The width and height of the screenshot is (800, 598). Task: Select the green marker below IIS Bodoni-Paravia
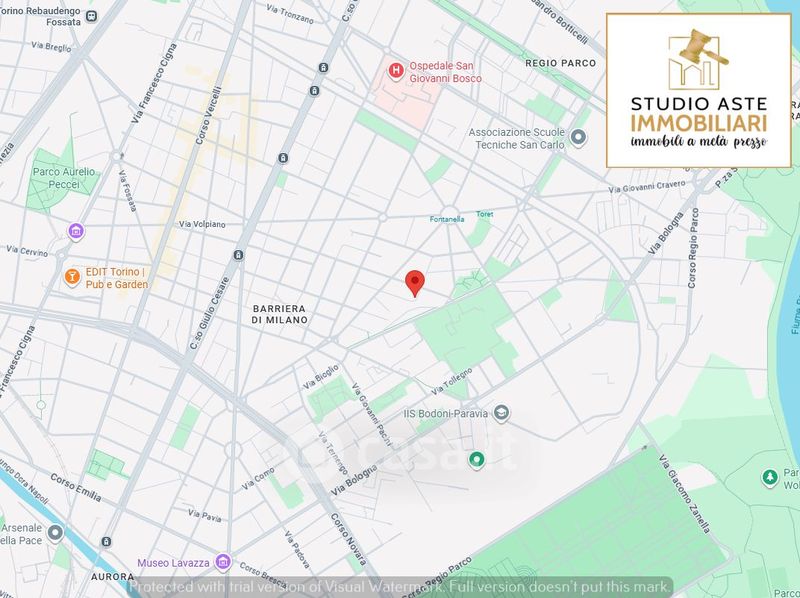(x=477, y=460)
